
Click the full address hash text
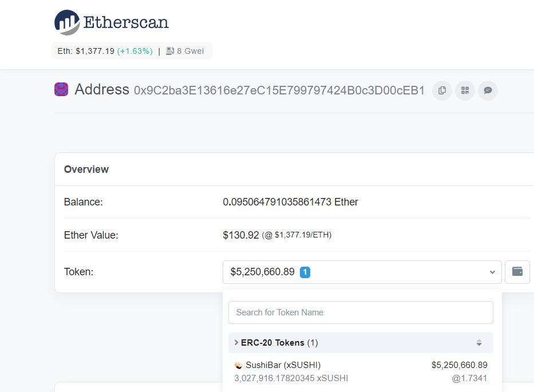click(279, 90)
